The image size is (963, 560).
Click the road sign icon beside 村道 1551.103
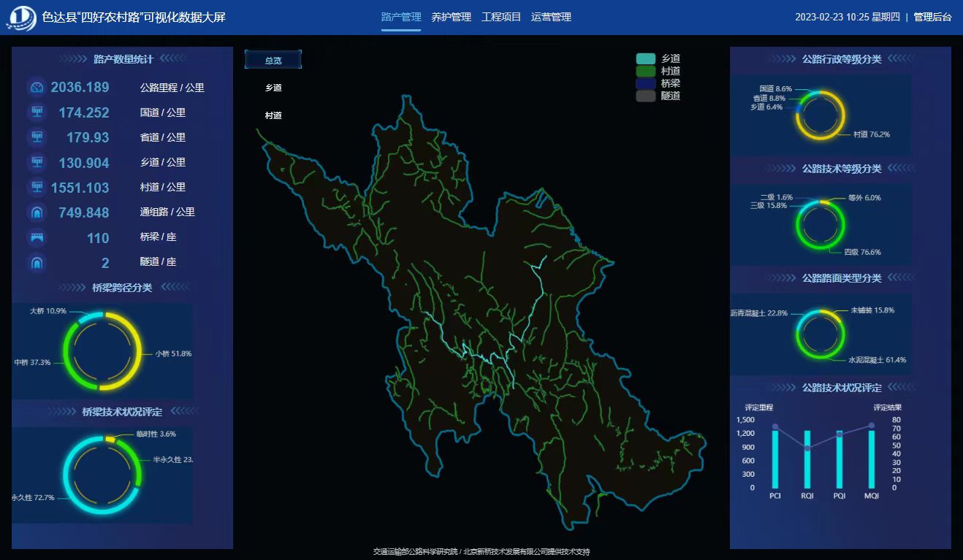pyautogui.click(x=37, y=188)
